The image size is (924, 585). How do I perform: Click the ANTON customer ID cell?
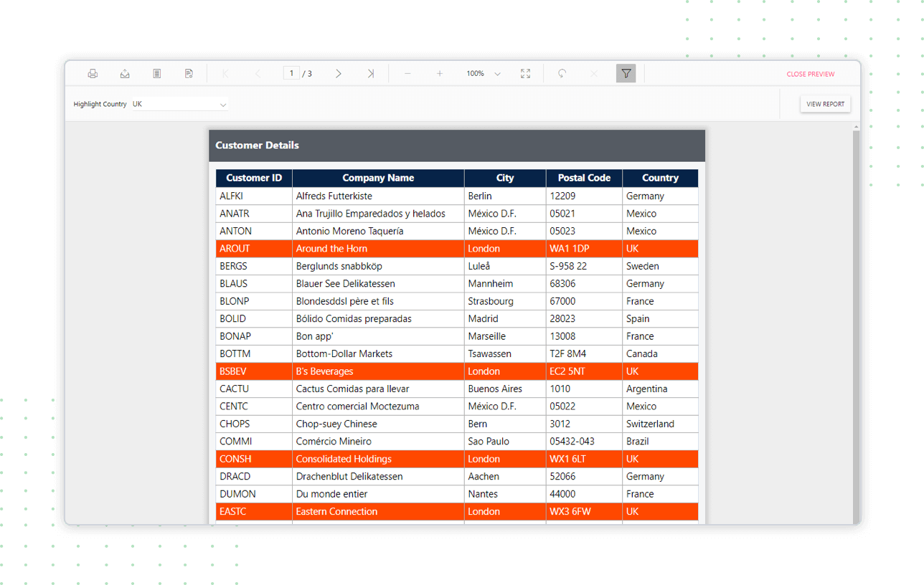point(254,231)
